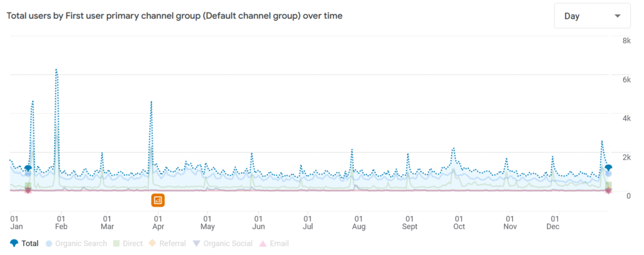Open the Day granularity dropdown
644x255 pixels.
point(592,16)
